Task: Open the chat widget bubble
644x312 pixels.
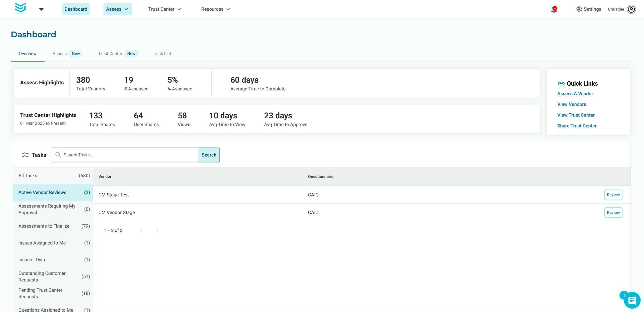Action: point(632,300)
